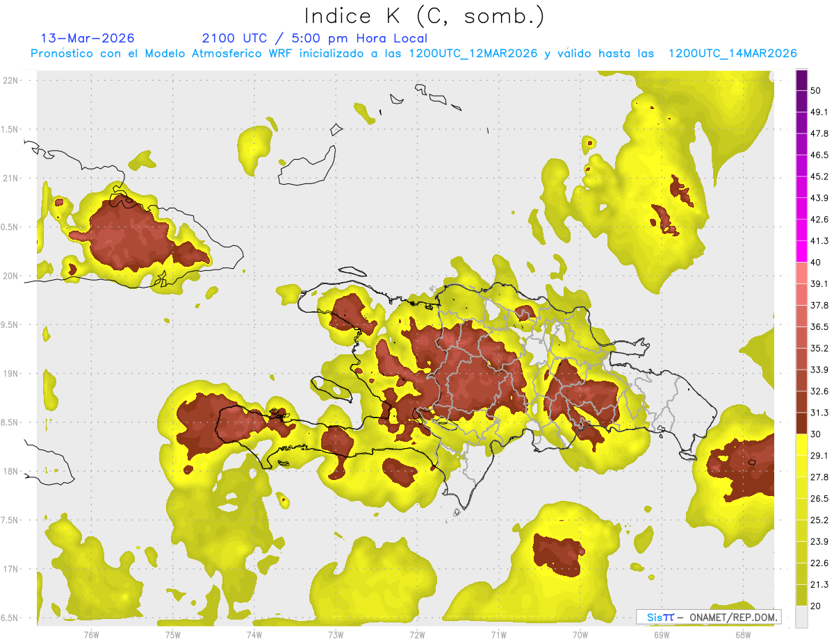This screenshot has height=644, width=834.
Task: Click the legend value "36.5"
Action: [x=819, y=327]
